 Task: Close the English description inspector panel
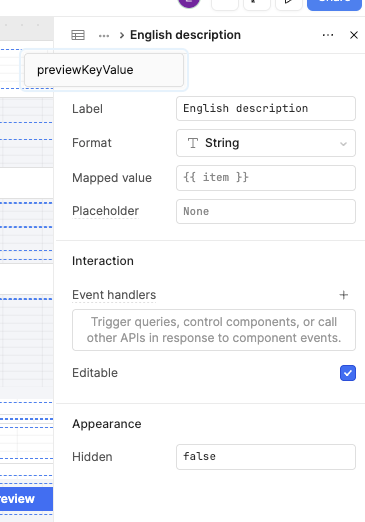pos(354,35)
